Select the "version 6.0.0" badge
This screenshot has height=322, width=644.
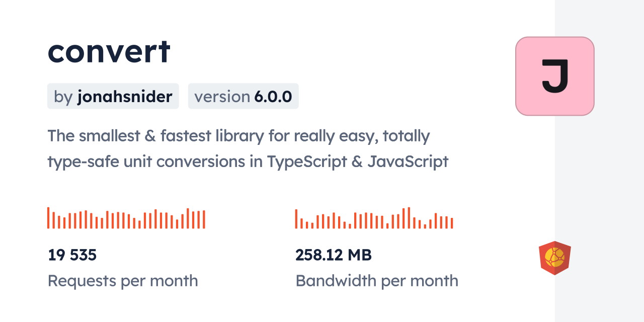[x=243, y=96]
